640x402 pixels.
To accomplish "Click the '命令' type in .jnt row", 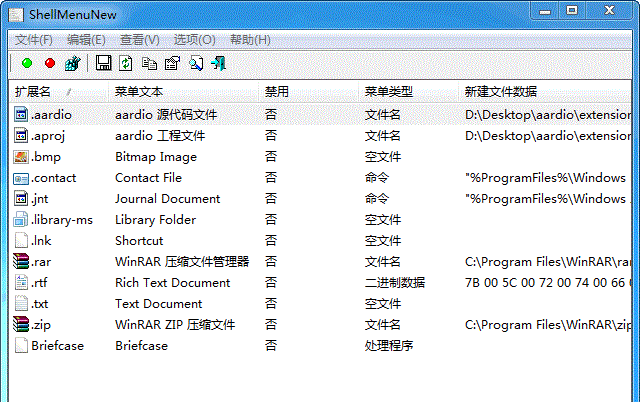I will (377, 199).
